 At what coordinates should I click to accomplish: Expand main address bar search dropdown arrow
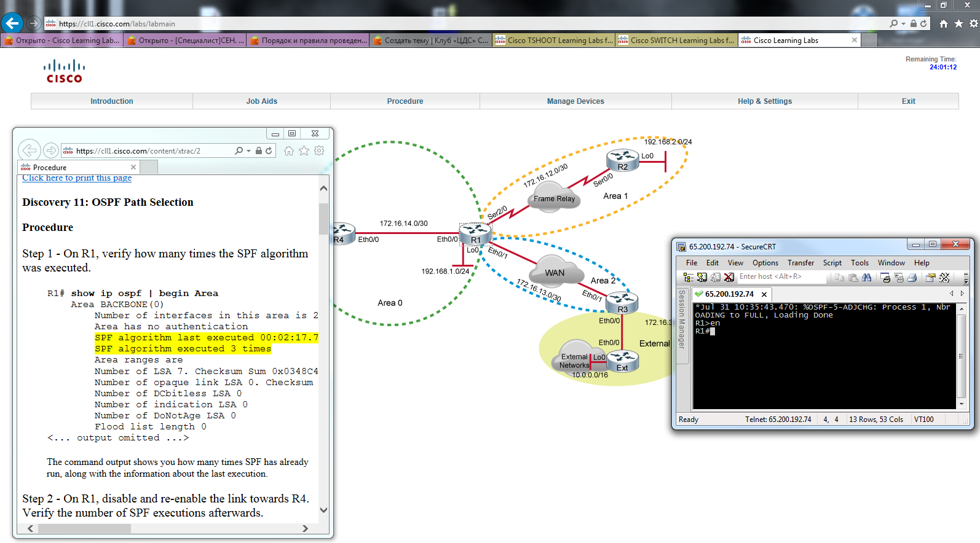(903, 24)
